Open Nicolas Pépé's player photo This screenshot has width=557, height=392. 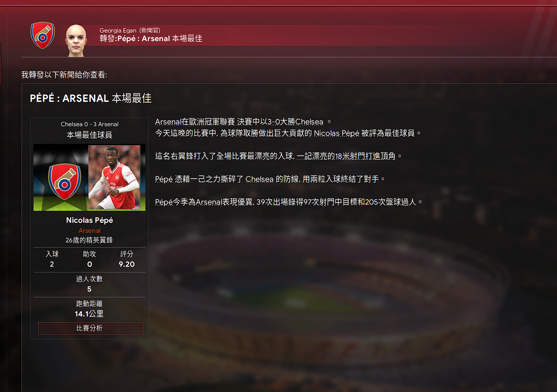[x=114, y=177]
